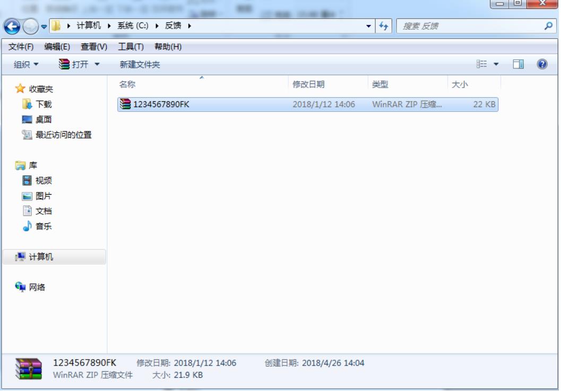The image size is (561, 392).
Task: Click the back navigation arrow
Action: (12, 27)
